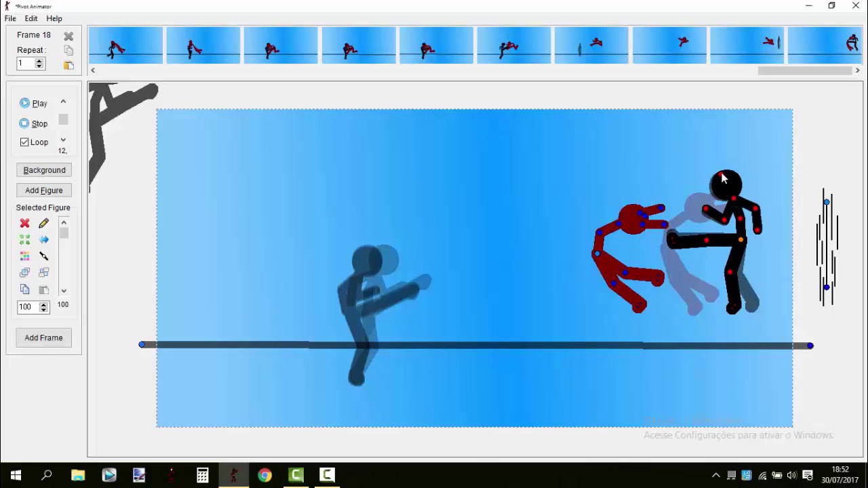Open File Explorer from the taskbar
Image resolution: width=868 pixels, height=488 pixels.
coord(78,475)
